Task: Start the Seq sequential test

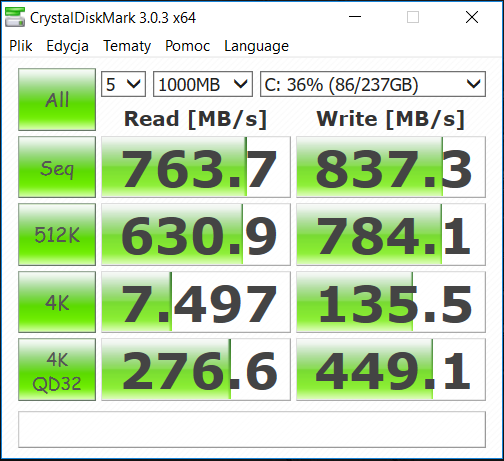Action: coord(57,167)
